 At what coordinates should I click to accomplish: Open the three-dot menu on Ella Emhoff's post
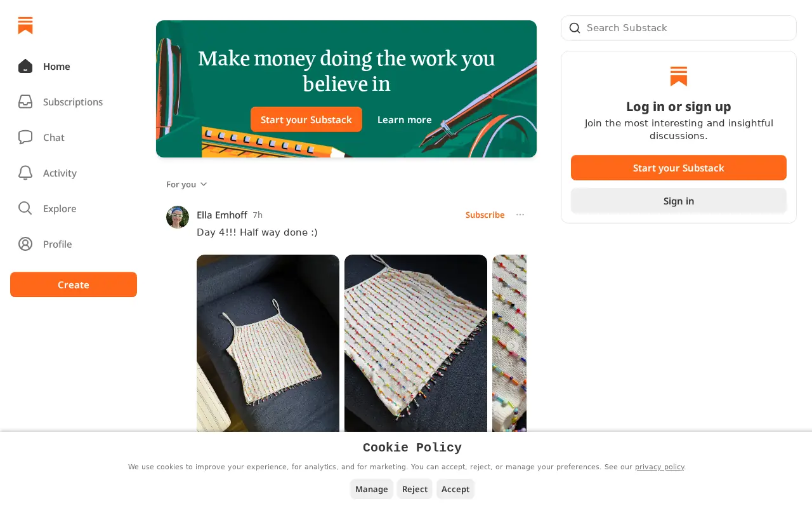(x=520, y=215)
